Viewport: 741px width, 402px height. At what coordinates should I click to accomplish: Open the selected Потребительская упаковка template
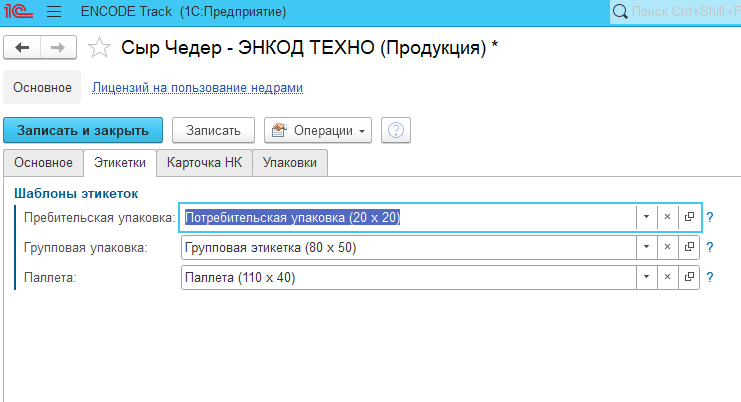click(x=689, y=217)
